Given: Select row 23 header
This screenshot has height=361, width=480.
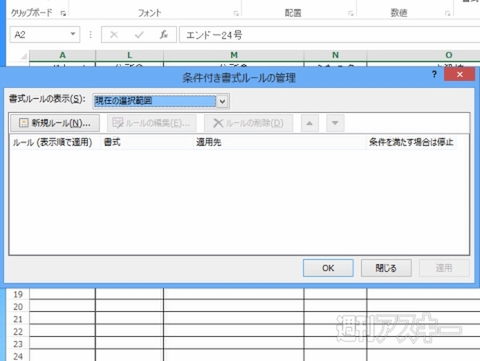Looking at the screenshot, I should click(18, 344).
